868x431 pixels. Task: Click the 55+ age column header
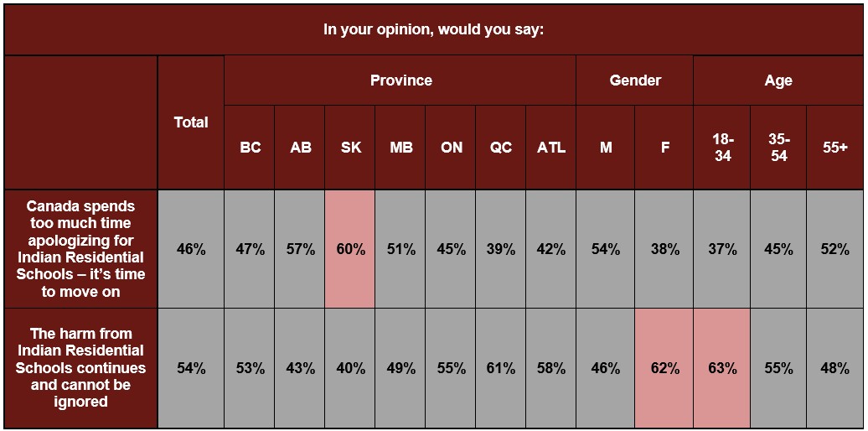835,148
